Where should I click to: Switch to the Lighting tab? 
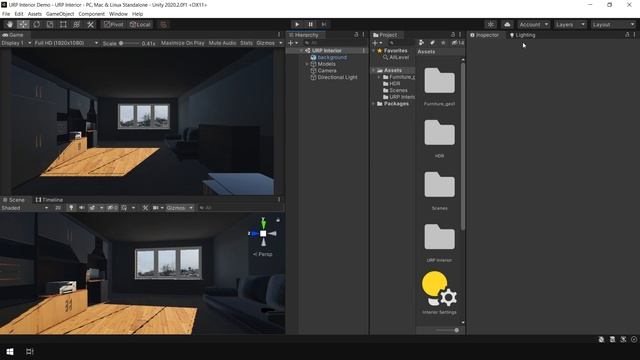point(522,35)
